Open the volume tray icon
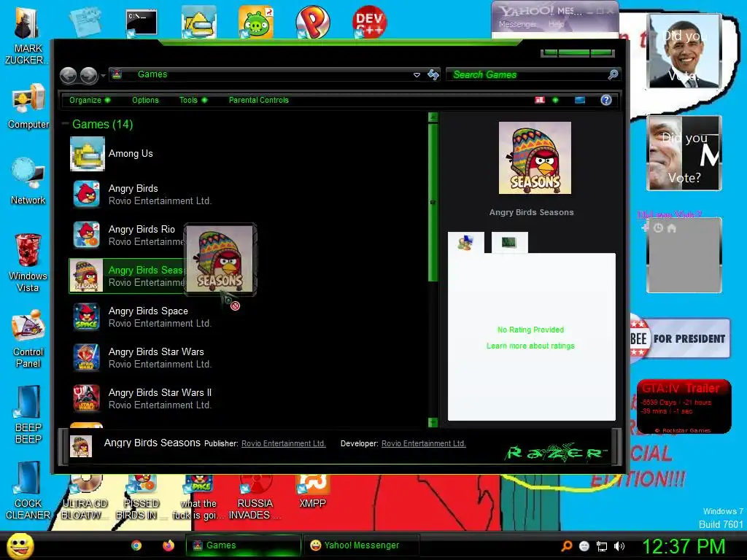Screen dimensions: 747x560 pyautogui.click(x=619, y=546)
